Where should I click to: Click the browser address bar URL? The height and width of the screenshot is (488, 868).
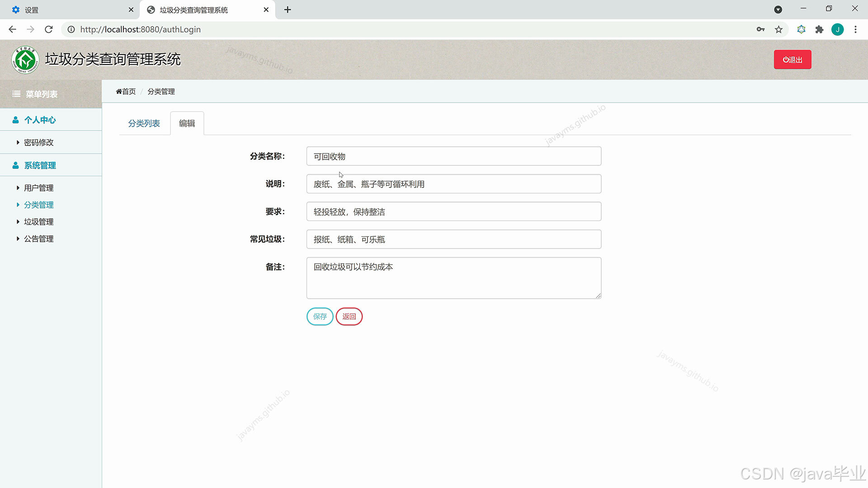pyautogui.click(x=140, y=29)
